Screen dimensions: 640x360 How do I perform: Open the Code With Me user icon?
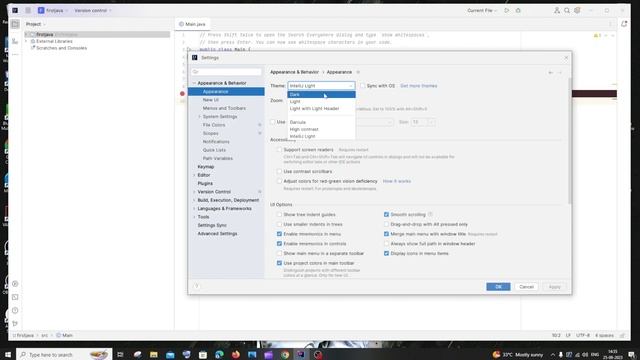click(x=557, y=11)
